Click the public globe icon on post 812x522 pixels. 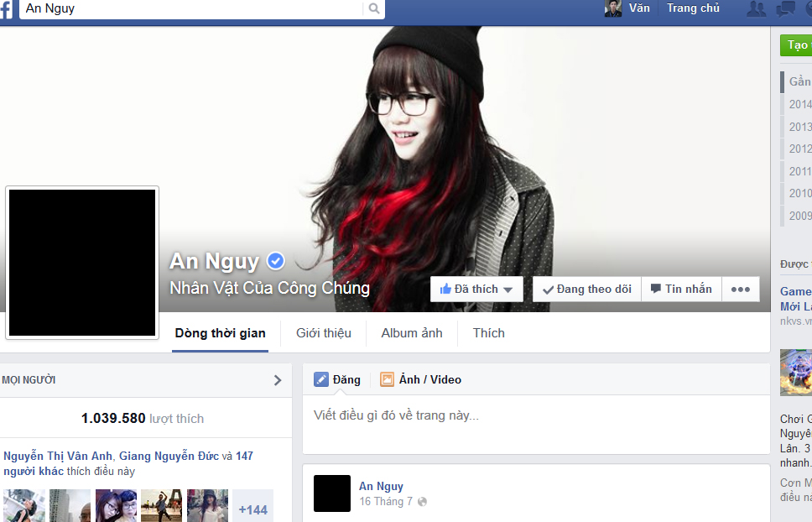click(422, 501)
